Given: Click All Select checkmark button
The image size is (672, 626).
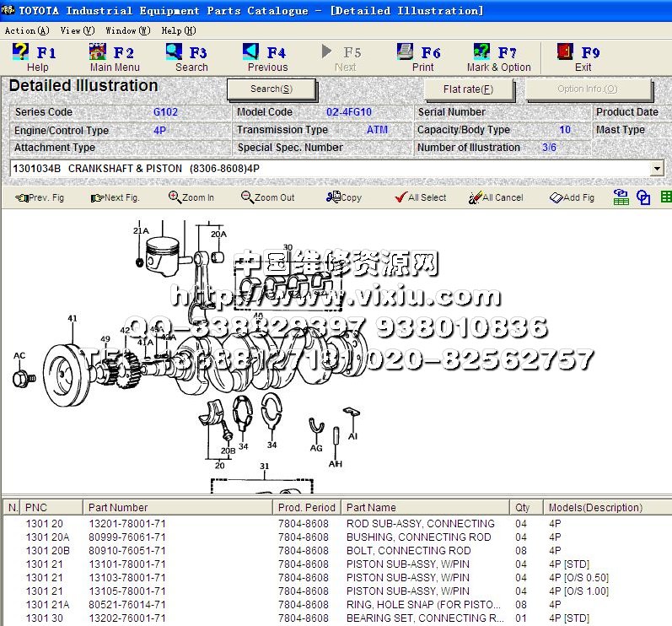Looking at the screenshot, I should pyautogui.click(x=421, y=197).
